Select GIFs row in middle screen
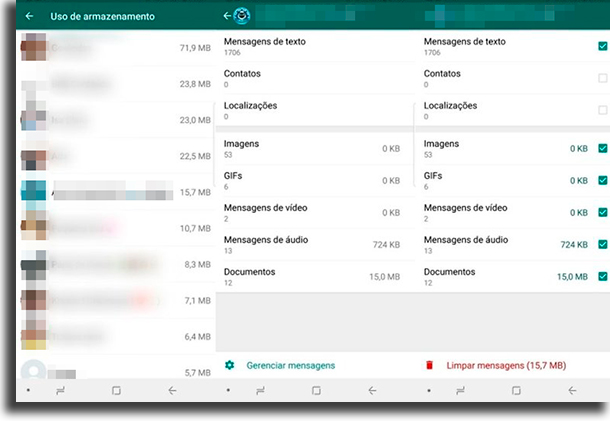The width and height of the screenshot is (610, 421). (315, 181)
